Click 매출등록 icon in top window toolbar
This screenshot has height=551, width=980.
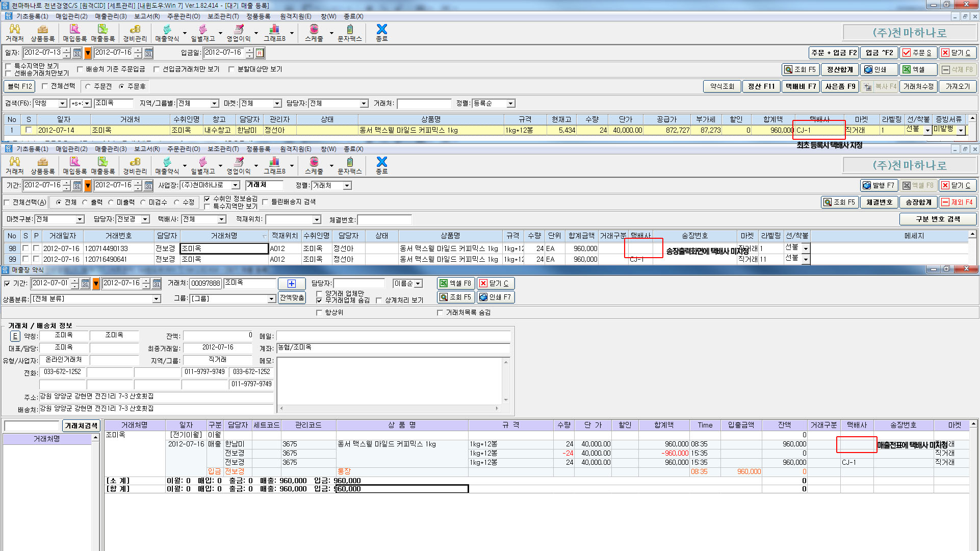click(x=103, y=33)
